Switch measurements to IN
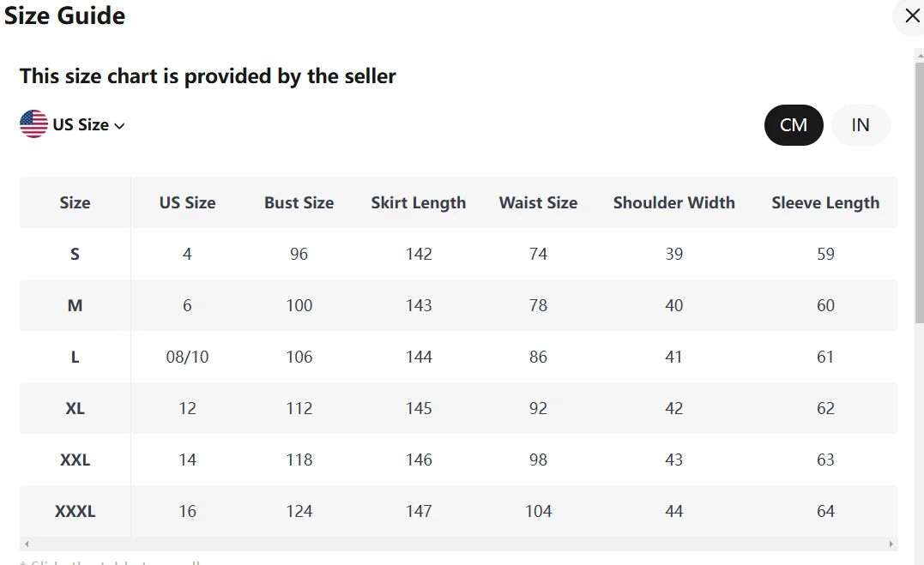 [x=861, y=125]
